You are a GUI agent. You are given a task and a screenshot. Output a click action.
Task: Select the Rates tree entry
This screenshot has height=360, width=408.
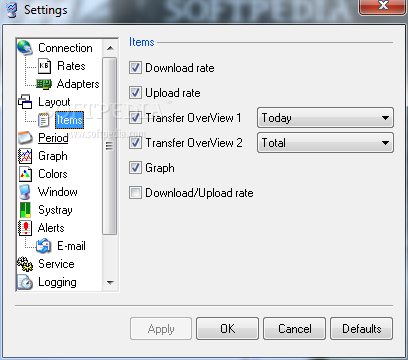(71, 66)
